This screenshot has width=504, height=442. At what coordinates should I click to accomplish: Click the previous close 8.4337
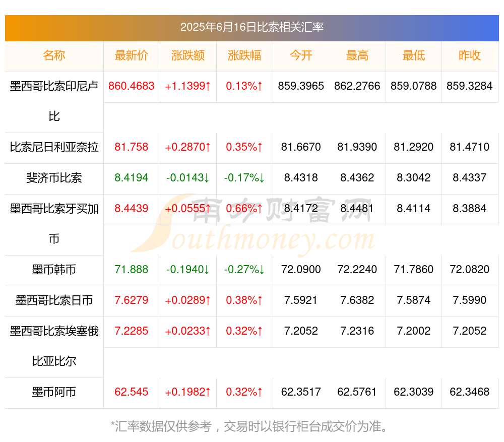[x=470, y=178]
